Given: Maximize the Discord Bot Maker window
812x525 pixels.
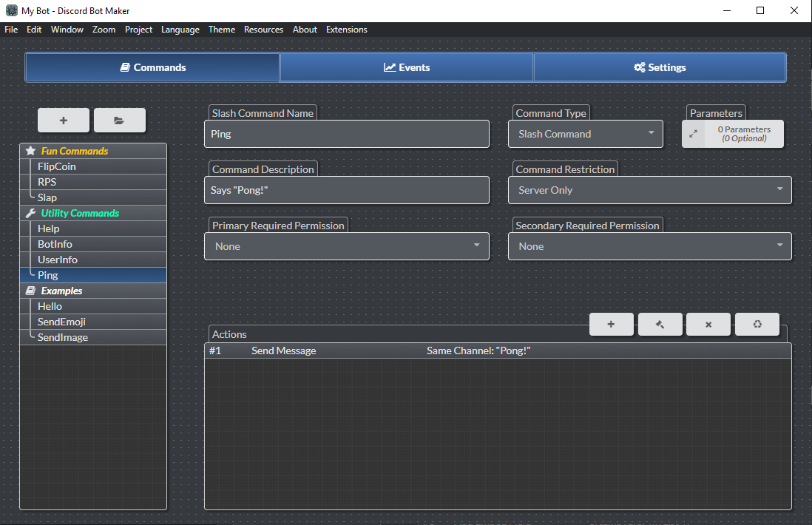Looking at the screenshot, I should click(760, 10).
